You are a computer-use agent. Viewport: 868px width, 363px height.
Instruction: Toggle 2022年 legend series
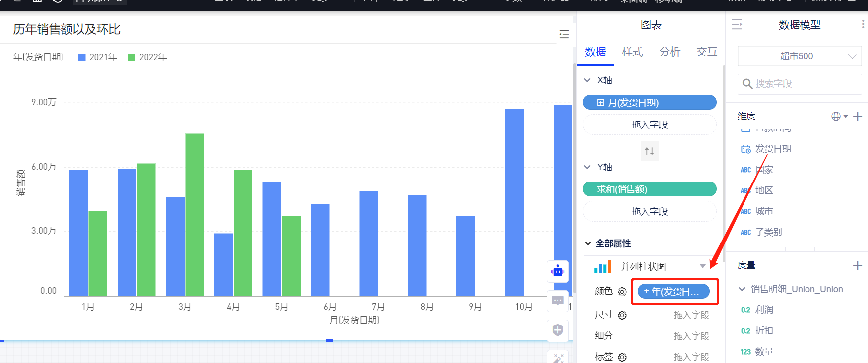point(147,57)
